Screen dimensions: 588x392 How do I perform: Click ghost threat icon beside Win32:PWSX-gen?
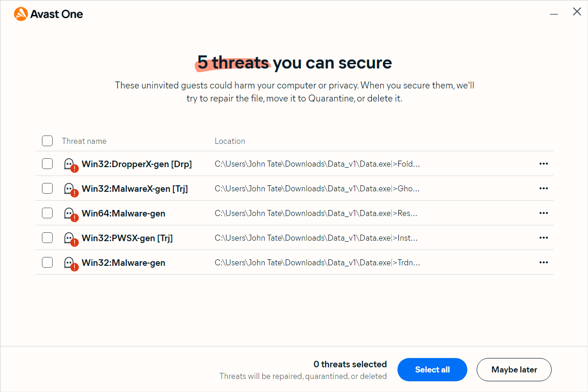(x=70, y=238)
